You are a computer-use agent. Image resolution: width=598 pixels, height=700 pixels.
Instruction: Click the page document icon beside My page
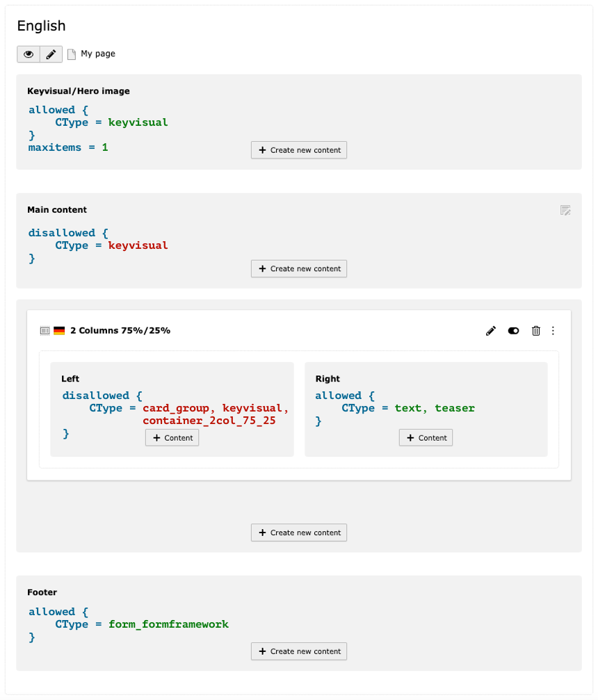[x=72, y=54]
